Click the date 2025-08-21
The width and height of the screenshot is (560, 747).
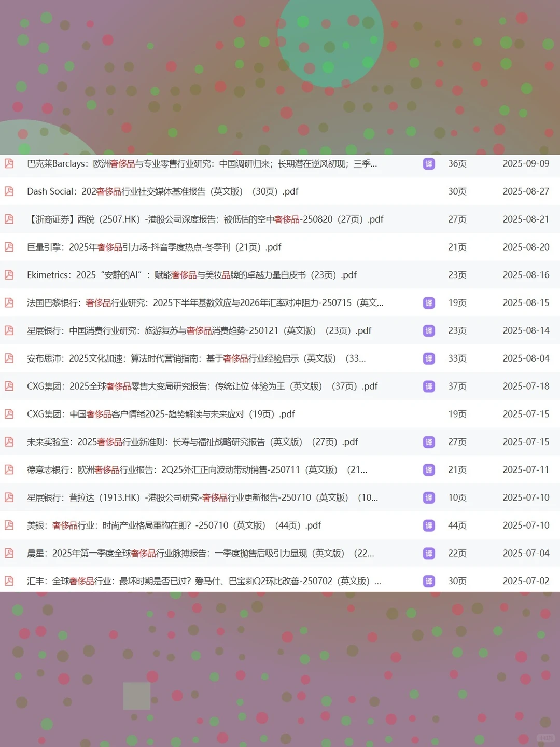click(x=526, y=219)
